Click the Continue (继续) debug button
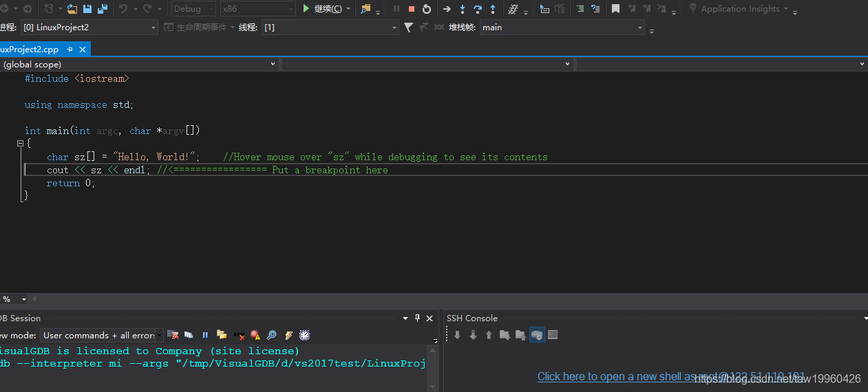Viewport: 868px width, 392px height. (321, 9)
